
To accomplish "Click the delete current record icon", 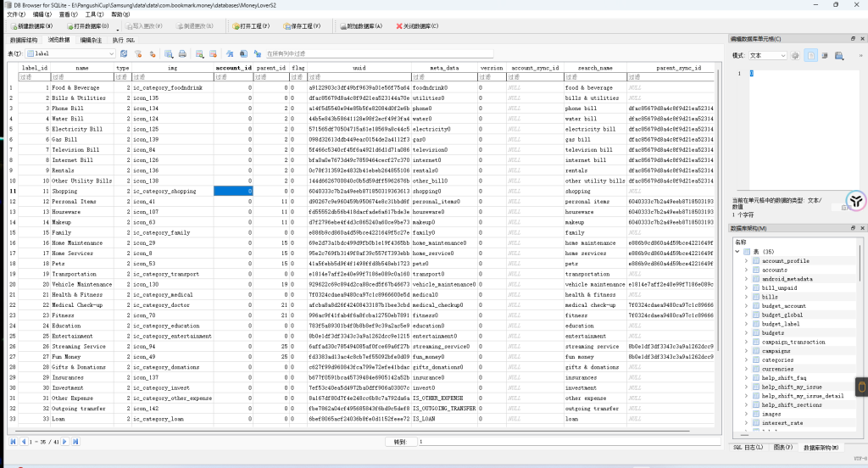I will pos(213,53).
